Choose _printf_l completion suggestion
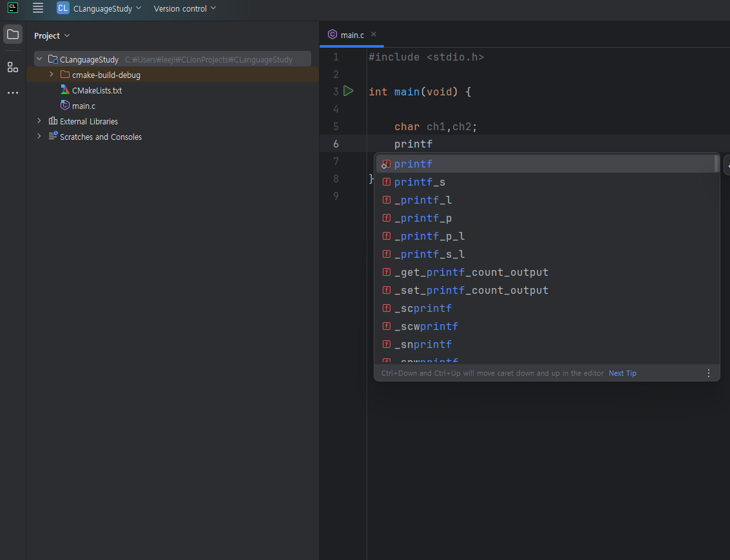730x560 pixels. 544,200
